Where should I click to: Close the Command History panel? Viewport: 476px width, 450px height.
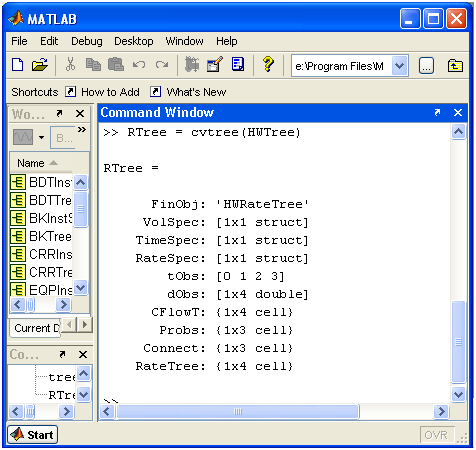83,354
